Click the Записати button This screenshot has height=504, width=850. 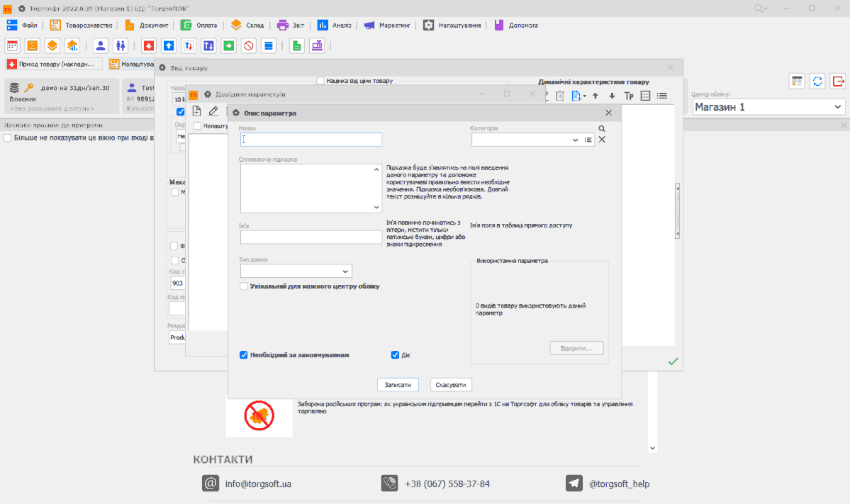398,384
